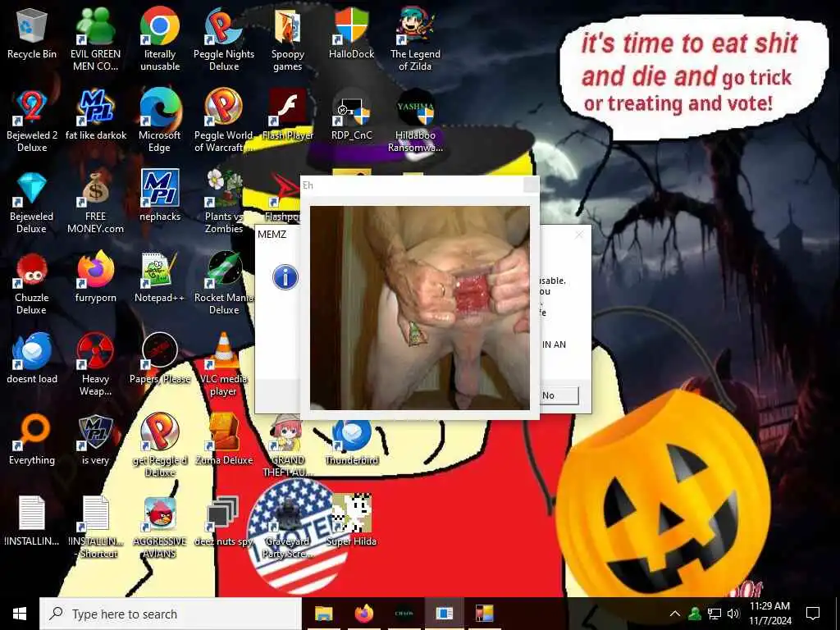Open Firefox from the taskbar
The height and width of the screenshot is (630, 840).
pyautogui.click(x=363, y=614)
